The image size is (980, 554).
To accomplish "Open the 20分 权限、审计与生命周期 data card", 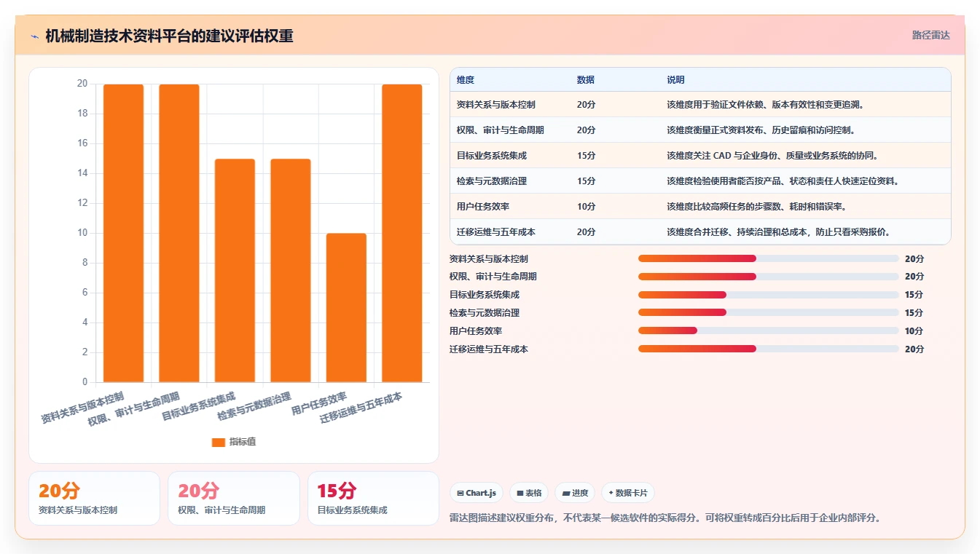I will click(234, 498).
